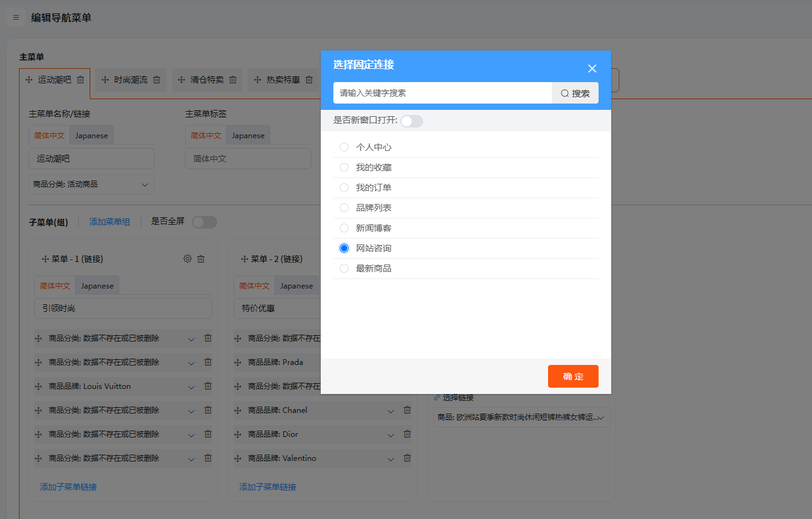Delete the Chanel submenu row
This screenshot has width=812, height=519.
407,410
